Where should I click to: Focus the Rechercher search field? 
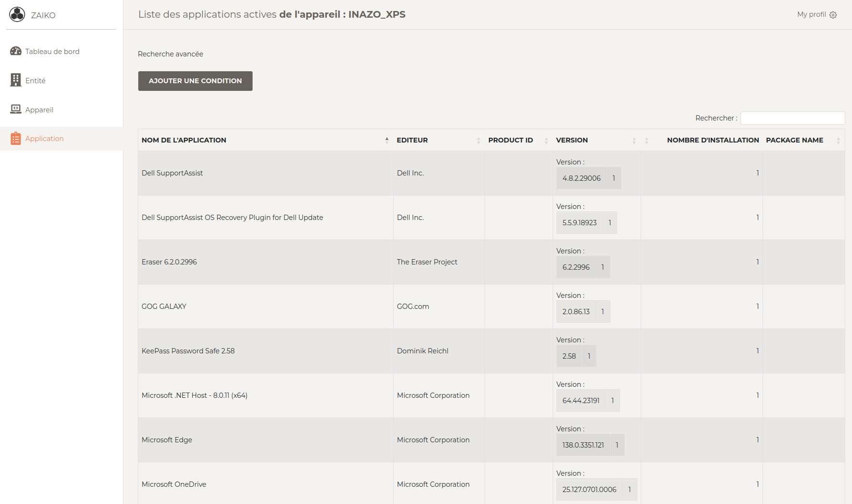[793, 118]
